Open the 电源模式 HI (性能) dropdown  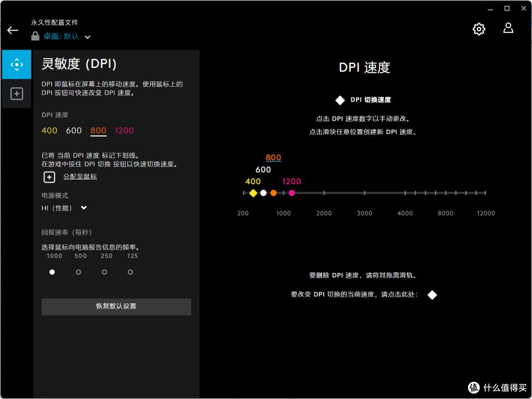[83, 207]
